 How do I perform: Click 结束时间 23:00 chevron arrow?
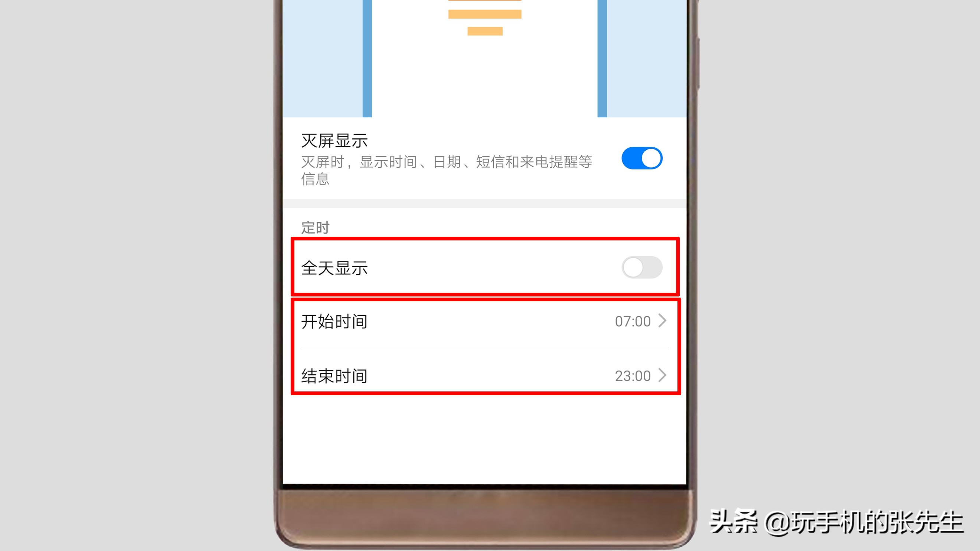(x=661, y=375)
